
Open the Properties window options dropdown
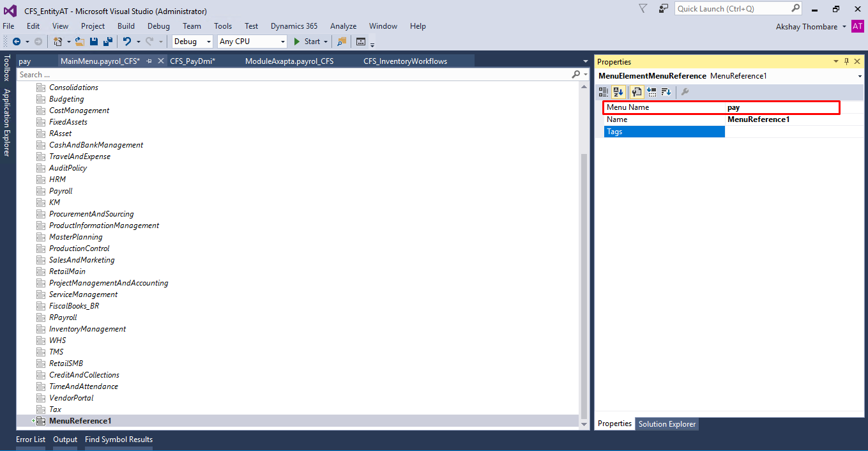[x=836, y=61]
